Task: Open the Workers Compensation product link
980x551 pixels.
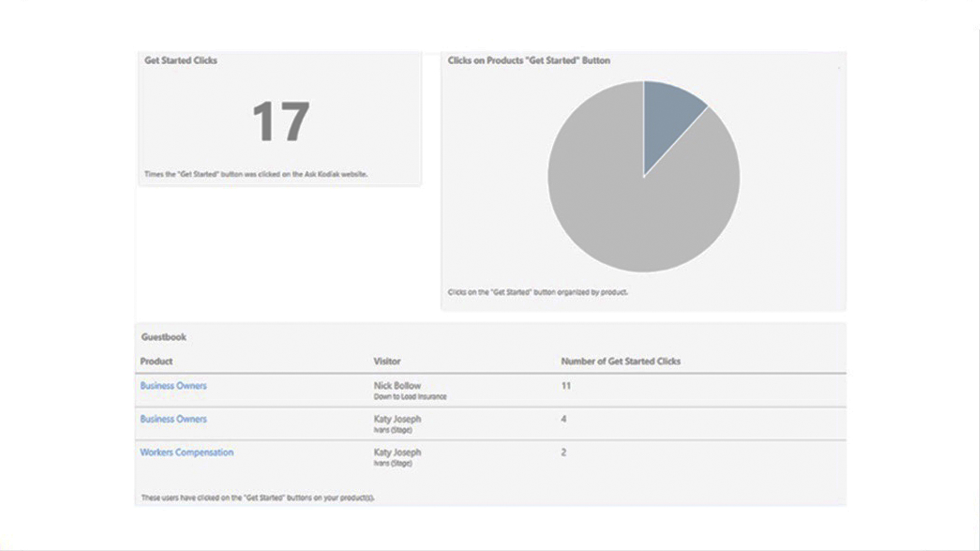Action: point(186,452)
